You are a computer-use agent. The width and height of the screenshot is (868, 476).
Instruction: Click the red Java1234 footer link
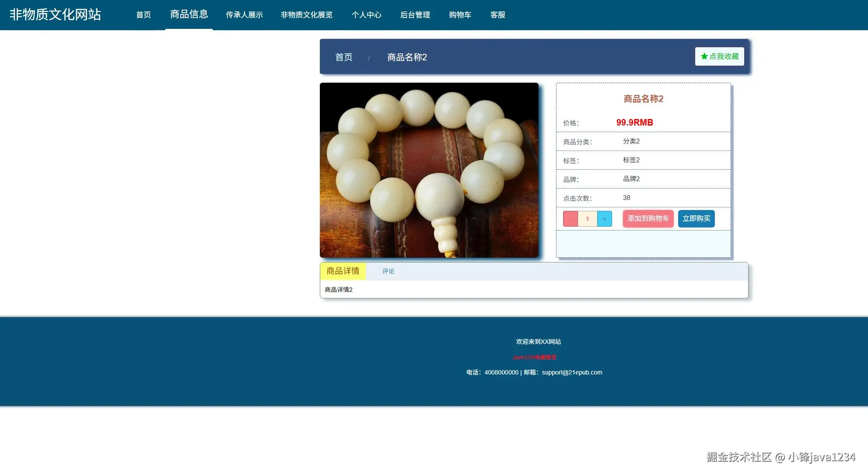point(534,357)
